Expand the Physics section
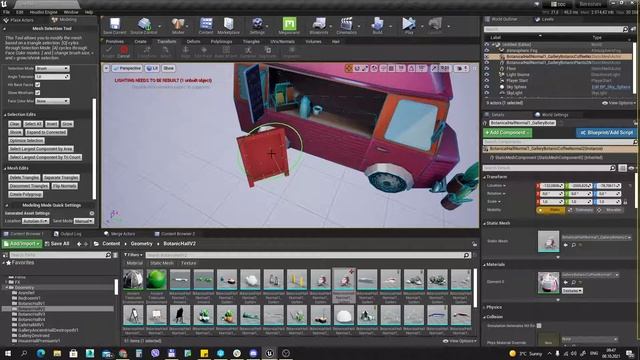Screen dimensions: 640x360 tap(484, 307)
